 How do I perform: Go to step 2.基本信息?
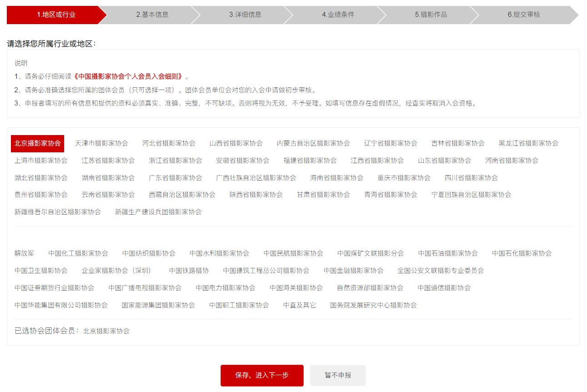(152, 15)
